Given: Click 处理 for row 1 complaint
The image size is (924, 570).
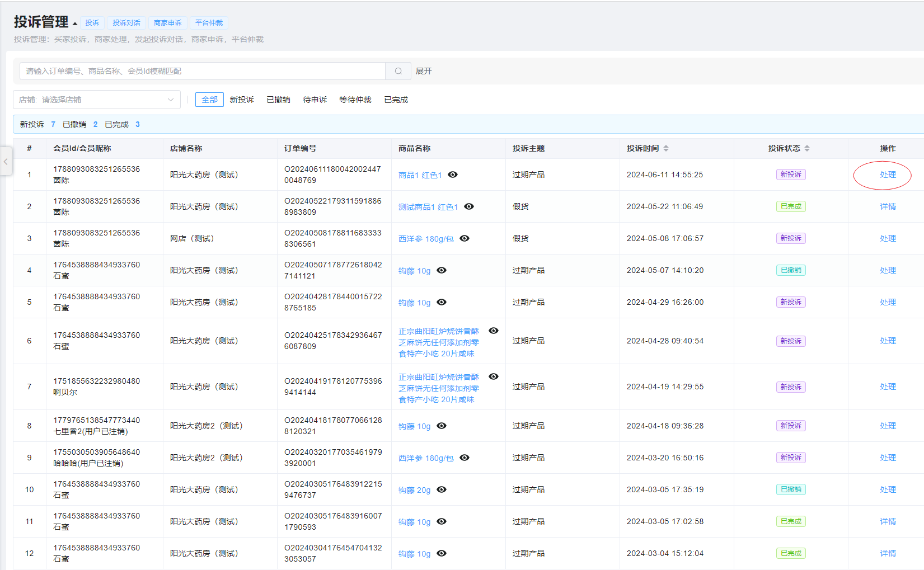Looking at the screenshot, I should pyautogui.click(x=888, y=175).
